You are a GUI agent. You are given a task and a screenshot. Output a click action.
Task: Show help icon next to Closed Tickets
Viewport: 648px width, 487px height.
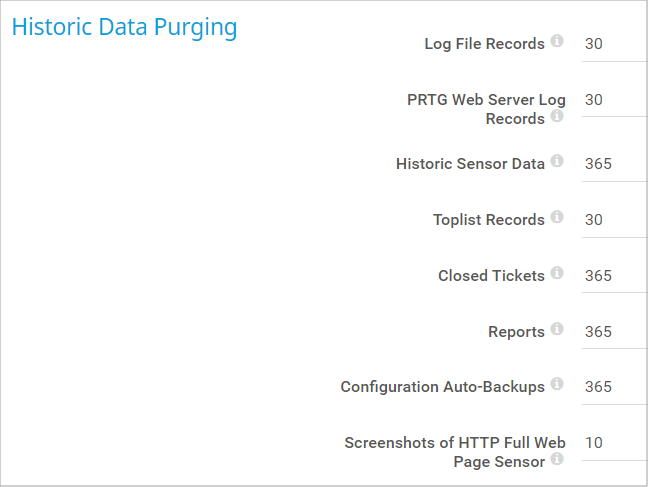pyautogui.click(x=557, y=272)
